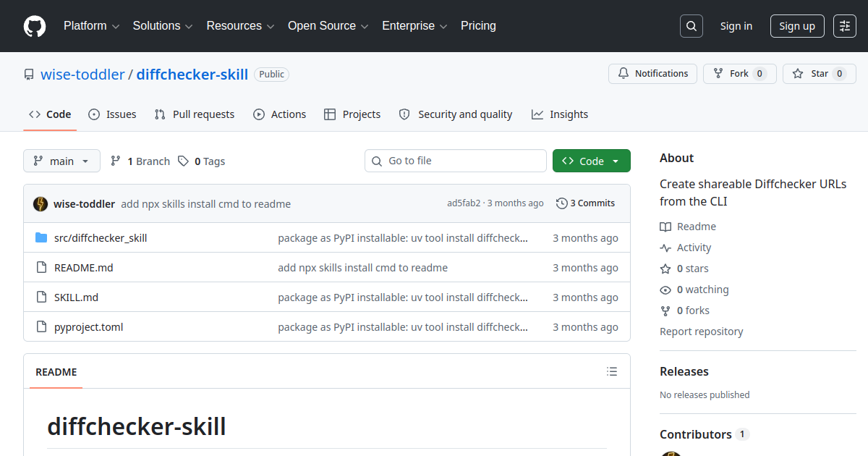
Task: Switch to the Projects tab
Action: click(352, 114)
